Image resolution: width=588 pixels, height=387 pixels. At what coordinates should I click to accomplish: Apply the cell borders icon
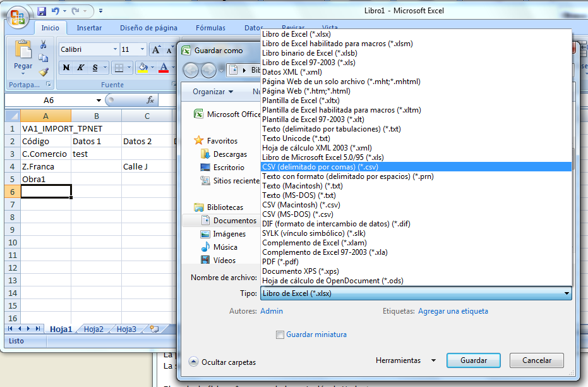point(119,68)
